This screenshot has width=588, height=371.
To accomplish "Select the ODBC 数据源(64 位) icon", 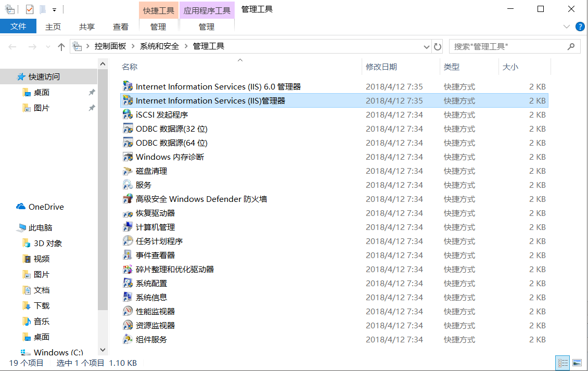I will [x=128, y=143].
